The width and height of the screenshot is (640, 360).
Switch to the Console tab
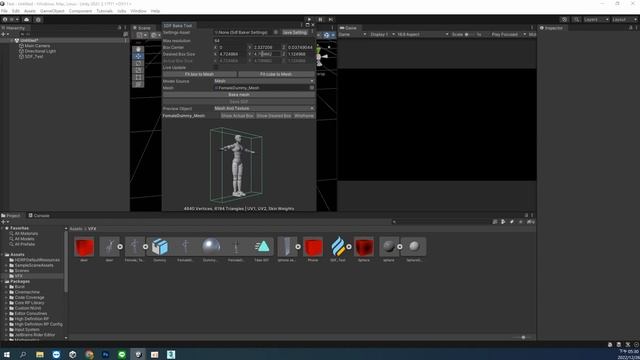point(39,216)
